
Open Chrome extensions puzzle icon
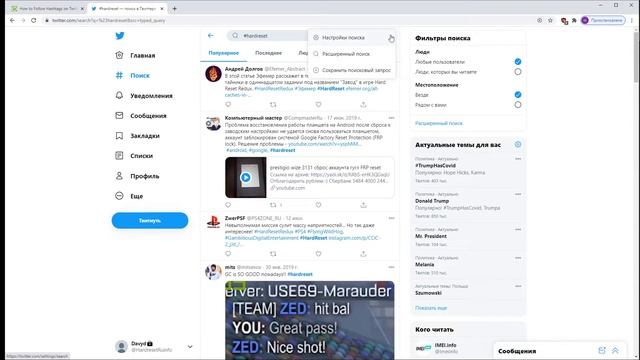(574, 20)
